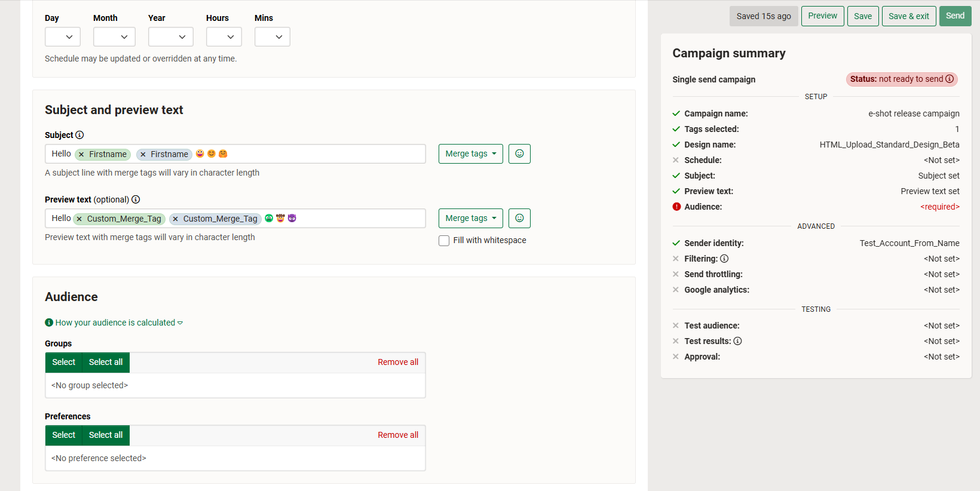Click the Test results info icon
The image size is (980, 491).
pos(738,341)
